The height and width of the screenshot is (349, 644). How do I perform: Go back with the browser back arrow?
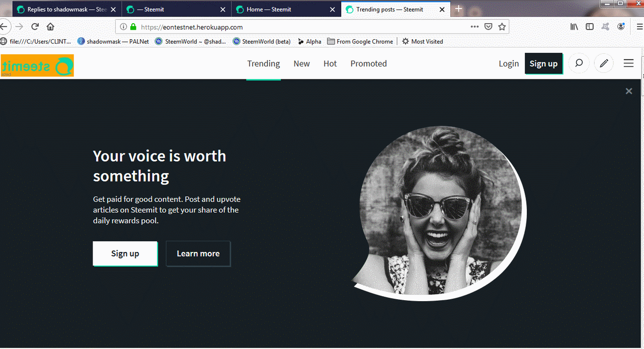point(3,27)
